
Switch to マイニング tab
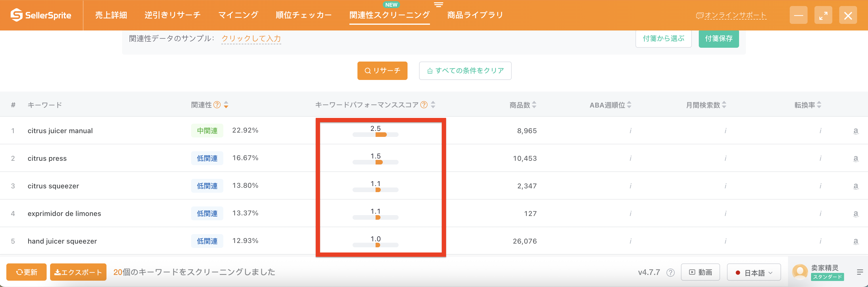(x=238, y=15)
